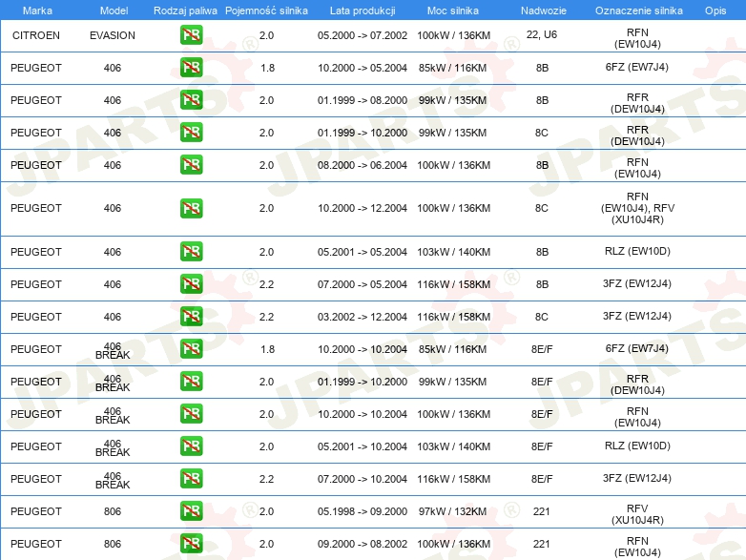Click production years 05.2001 -> 05.2004

[363, 252]
